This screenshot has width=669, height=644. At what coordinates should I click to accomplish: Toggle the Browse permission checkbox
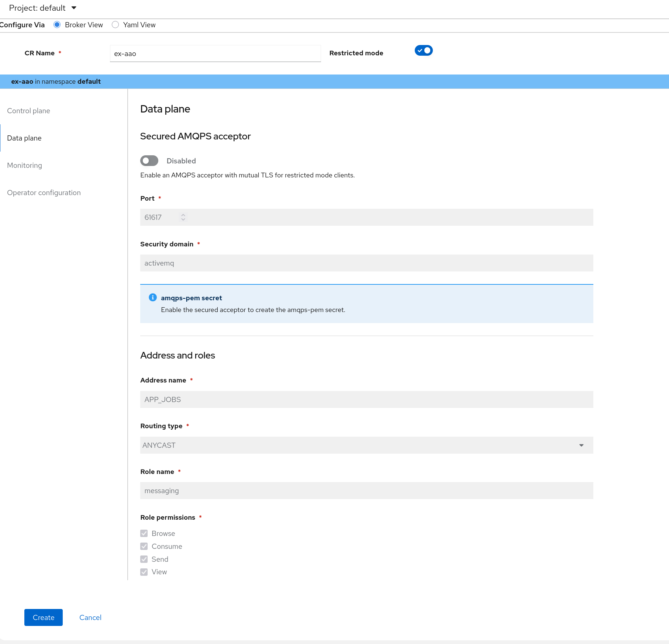144,533
